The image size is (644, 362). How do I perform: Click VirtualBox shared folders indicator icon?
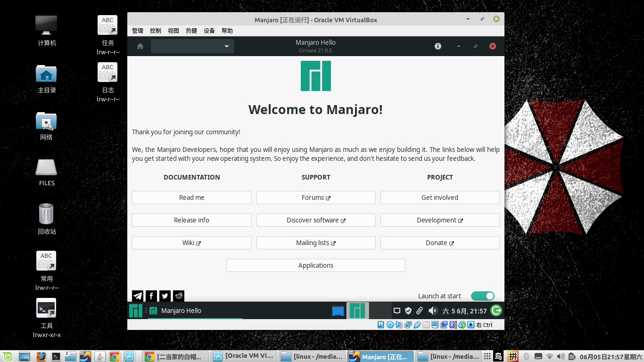tap(426, 325)
